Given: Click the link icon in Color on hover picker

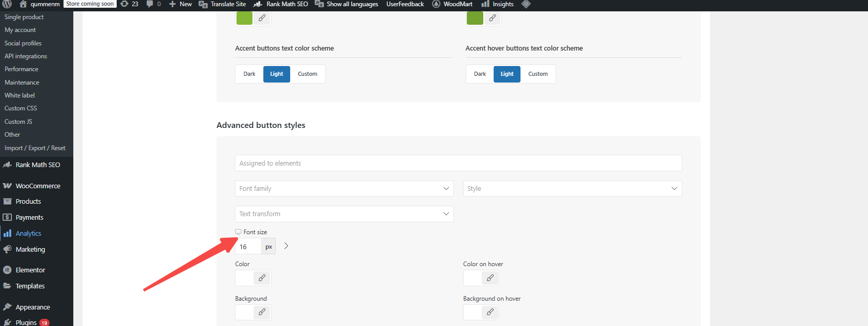Looking at the screenshot, I should point(490,278).
